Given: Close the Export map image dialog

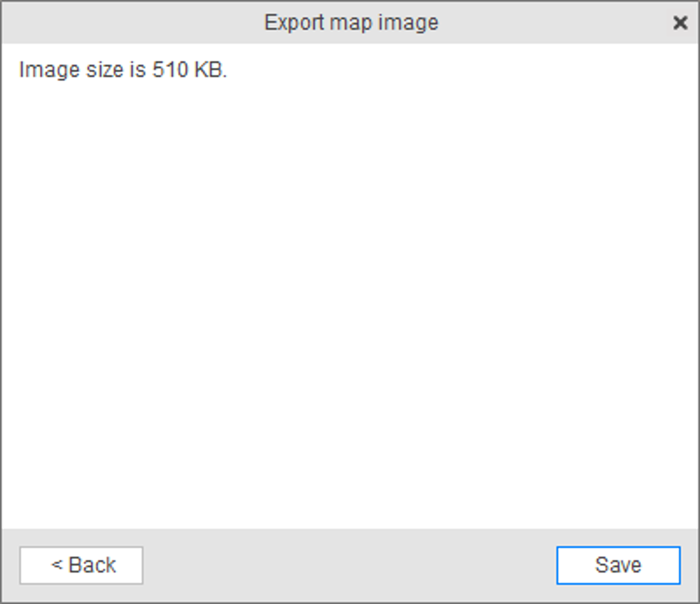Looking at the screenshot, I should coord(680,22).
